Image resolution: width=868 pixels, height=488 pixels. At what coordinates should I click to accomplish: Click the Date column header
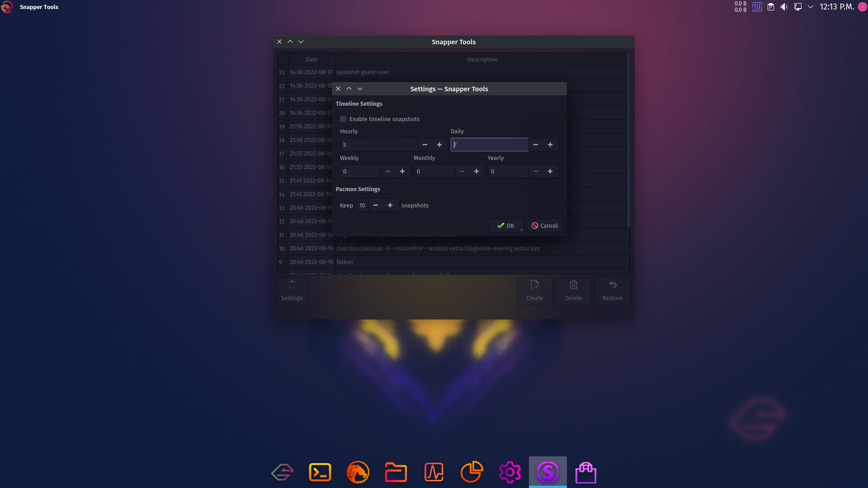(x=312, y=59)
